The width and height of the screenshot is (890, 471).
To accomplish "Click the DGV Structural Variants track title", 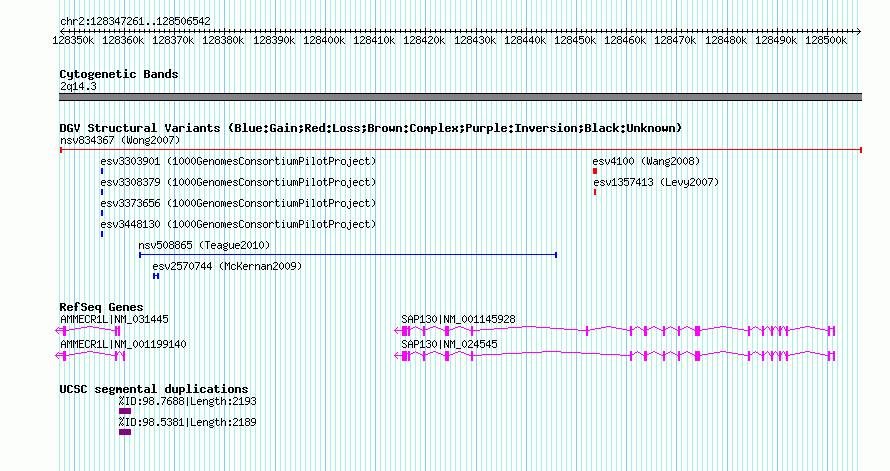I will (371, 128).
